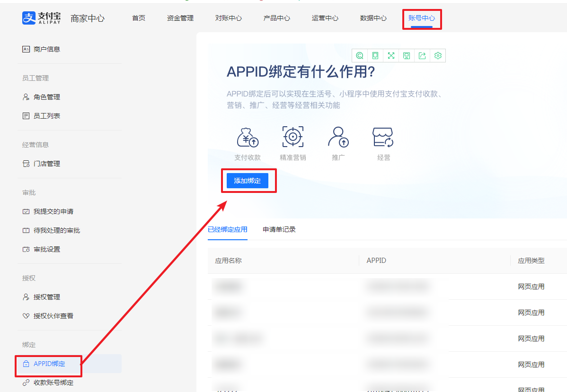The image size is (567, 392).
Task: Click the 经营 storefront icon
Action: [383, 137]
